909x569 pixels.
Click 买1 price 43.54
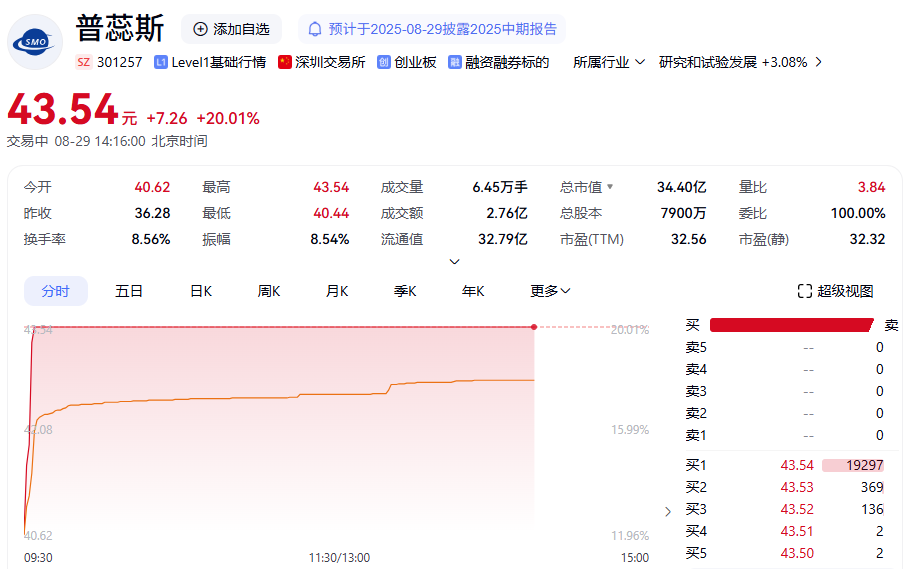797,465
